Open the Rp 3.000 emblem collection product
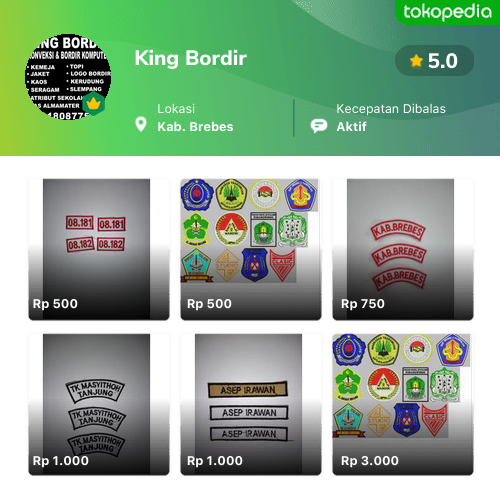The width and height of the screenshot is (500, 500). pos(403,405)
